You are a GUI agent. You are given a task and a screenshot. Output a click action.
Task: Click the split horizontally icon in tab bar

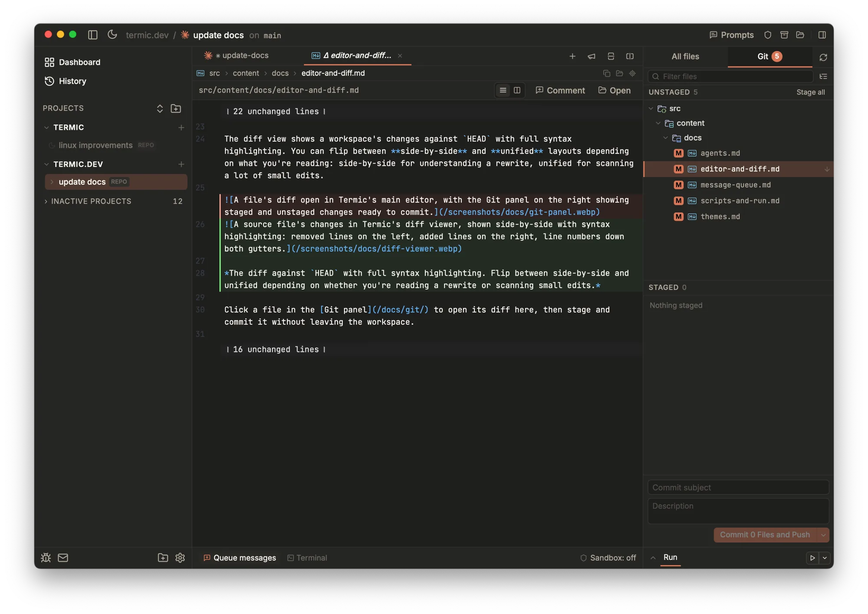(611, 56)
